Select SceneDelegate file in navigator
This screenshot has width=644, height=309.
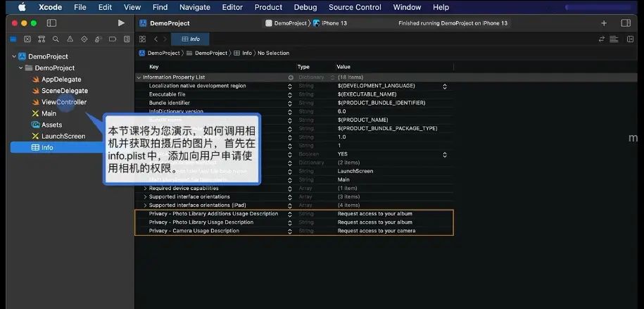point(65,91)
